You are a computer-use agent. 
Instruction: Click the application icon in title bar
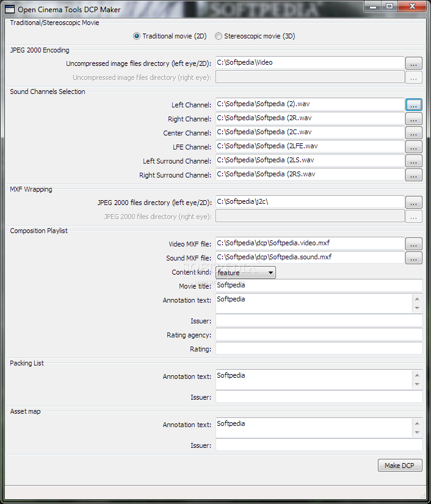click(x=10, y=9)
